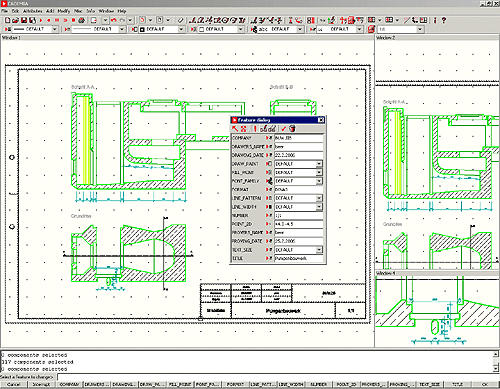
Task: Click the red layers icon left of scale box
Action: tap(371, 29)
